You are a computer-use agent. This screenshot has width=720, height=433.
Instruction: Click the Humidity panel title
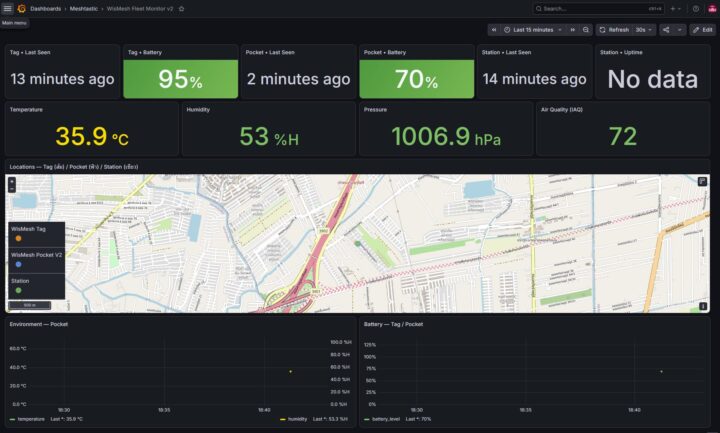tap(198, 110)
